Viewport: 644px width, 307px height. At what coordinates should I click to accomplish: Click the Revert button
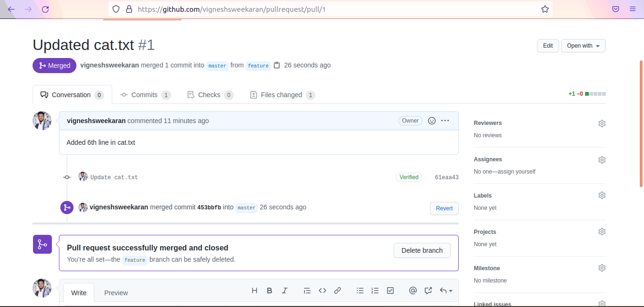point(444,208)
